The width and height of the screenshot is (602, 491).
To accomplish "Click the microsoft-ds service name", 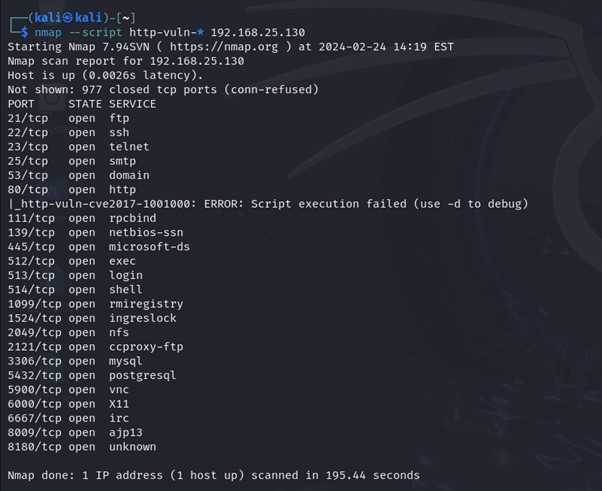I will [149, 247].
